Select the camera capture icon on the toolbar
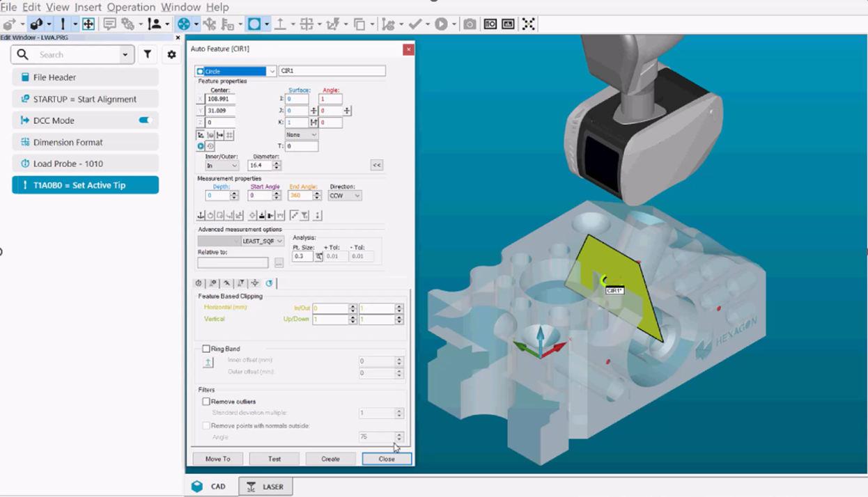868x497 pixels. point(470,23)
